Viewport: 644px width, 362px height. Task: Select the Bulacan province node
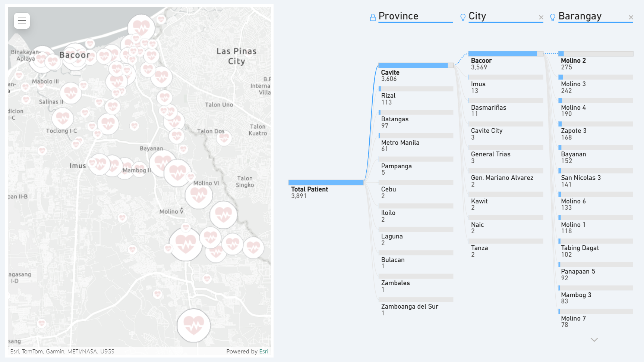click(x=416, y=260)
